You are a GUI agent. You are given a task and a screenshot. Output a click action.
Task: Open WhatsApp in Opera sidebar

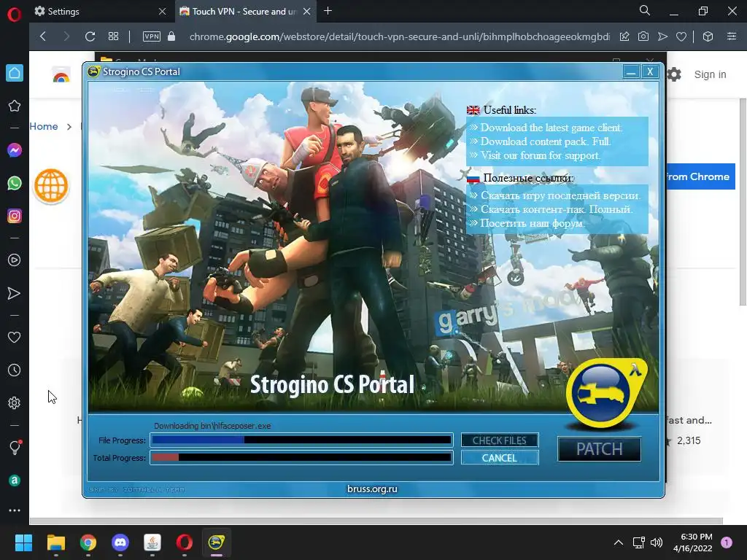[x=15, y=183]
